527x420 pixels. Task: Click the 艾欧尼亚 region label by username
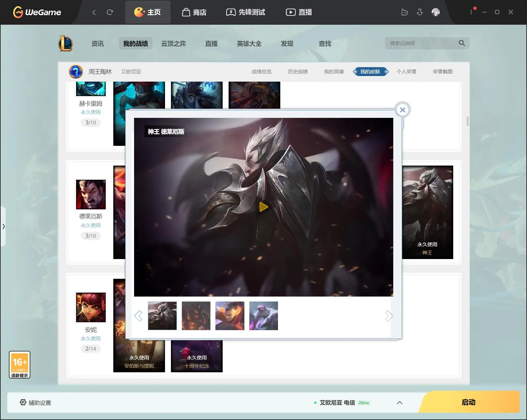131,71
